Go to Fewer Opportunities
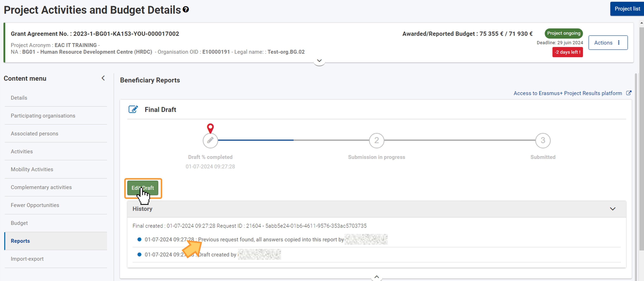The height and width of the screenshot is (281, 644). tap(56, 205)
